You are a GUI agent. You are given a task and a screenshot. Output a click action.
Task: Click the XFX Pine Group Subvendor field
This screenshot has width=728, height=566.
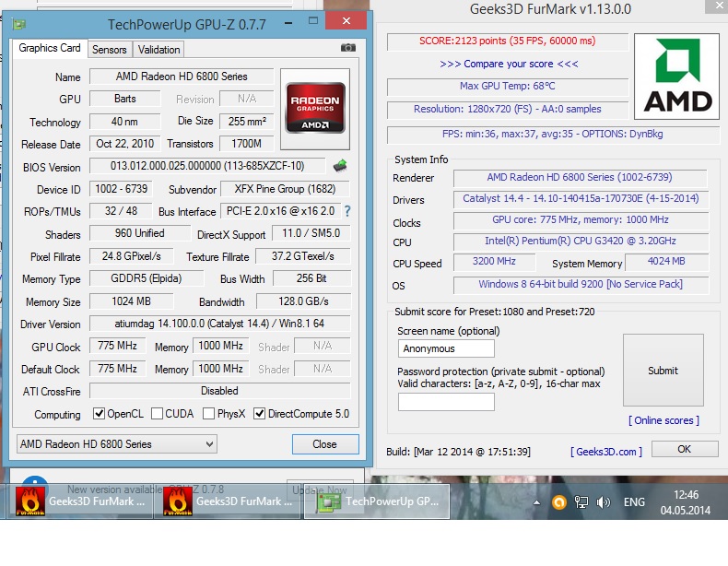(285, 189)
